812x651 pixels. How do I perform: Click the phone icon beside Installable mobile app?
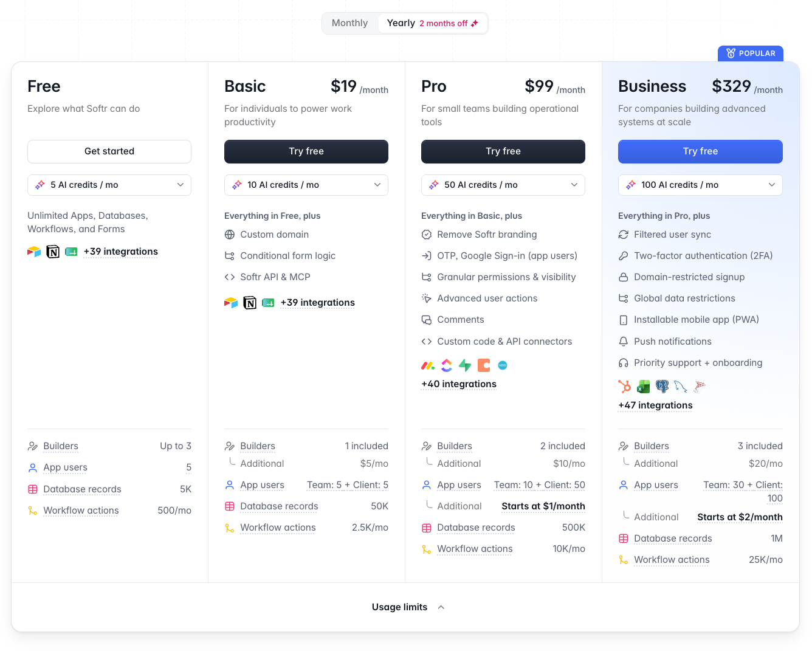pos(624,320)
